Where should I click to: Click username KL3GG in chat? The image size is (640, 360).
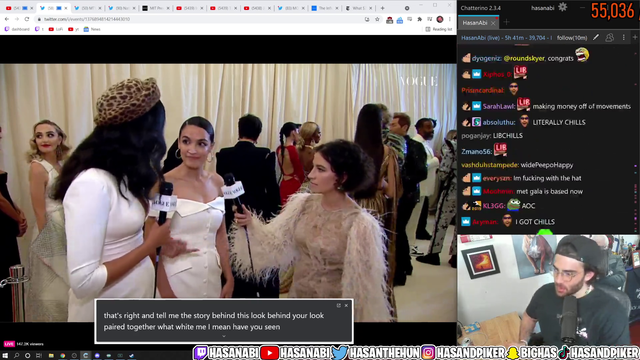(x=493, y=206)
